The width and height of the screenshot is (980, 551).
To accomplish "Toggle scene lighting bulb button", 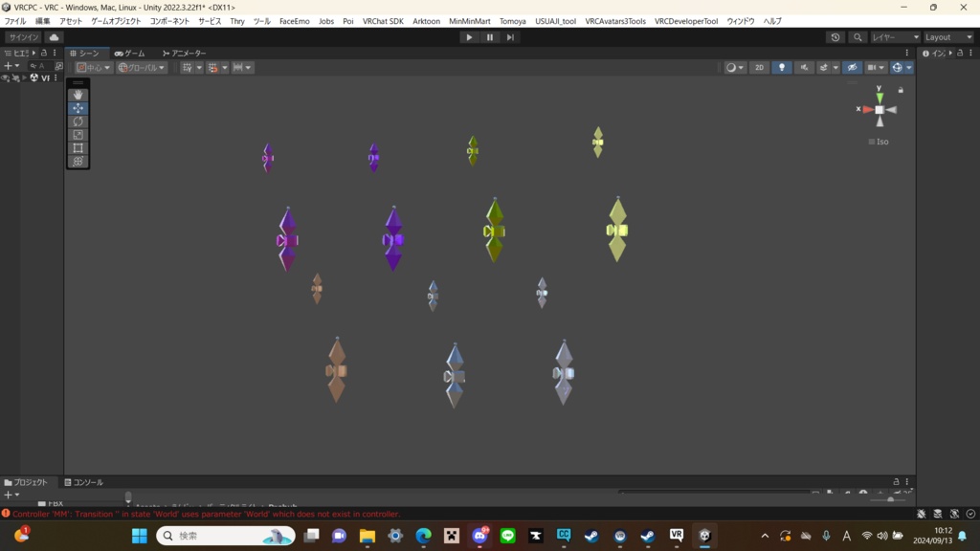I will [782, 68].
